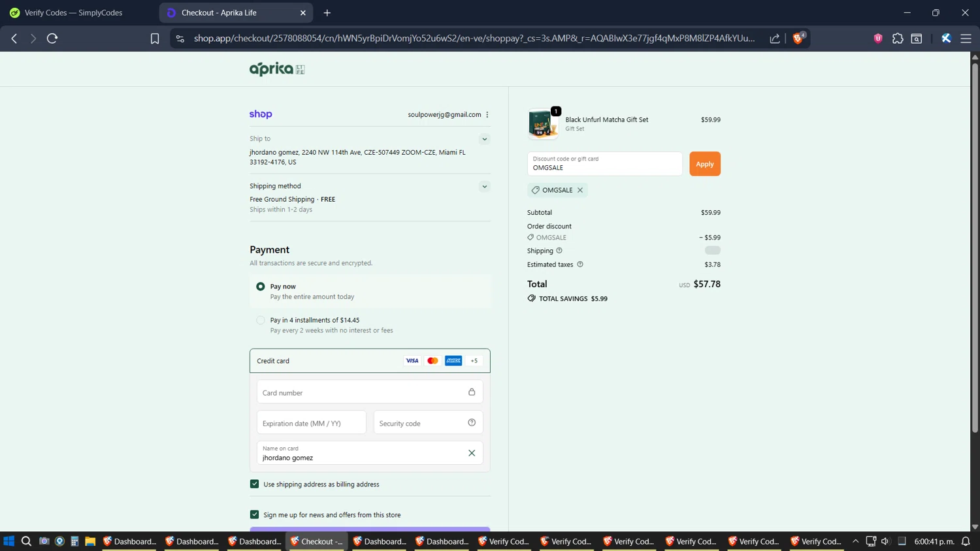Click the Black Unfurl Matcha Gift Set name
The width and height of the screenshot is (980, 551).
[607, 120]
